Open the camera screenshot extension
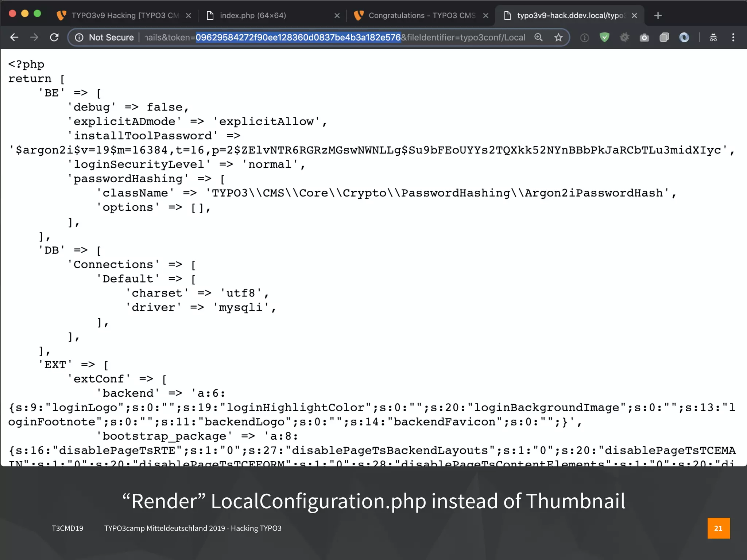Image resolution: width=747 pixels, height=560 pixels. (x=644, y=37)
